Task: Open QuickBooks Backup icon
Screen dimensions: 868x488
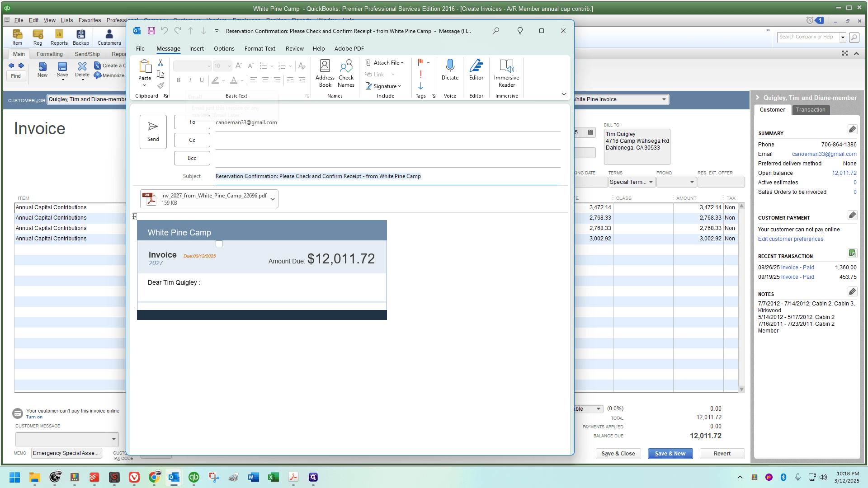Action: pyautogui.click(x=81, y=37)
